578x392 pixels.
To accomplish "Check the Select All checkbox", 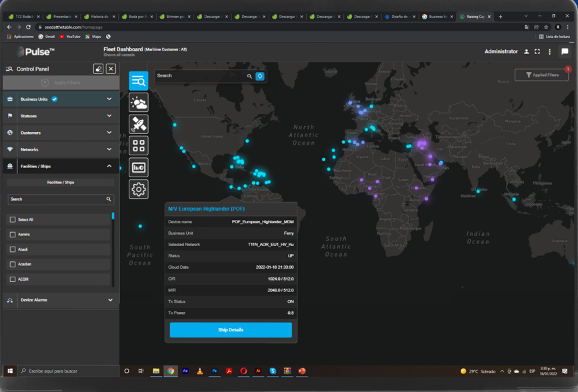I will point(13,220).
